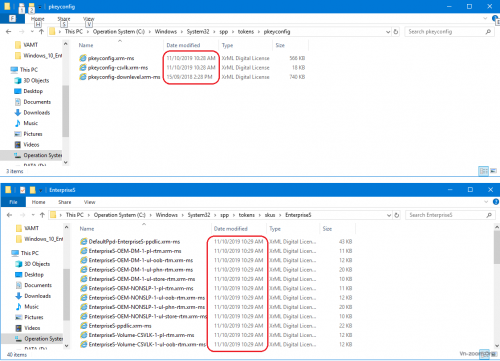Click the Search pkeyconfig input field
Image resolution: width=500 pixels, height=361 pixels.
click(x=445, y=32)
